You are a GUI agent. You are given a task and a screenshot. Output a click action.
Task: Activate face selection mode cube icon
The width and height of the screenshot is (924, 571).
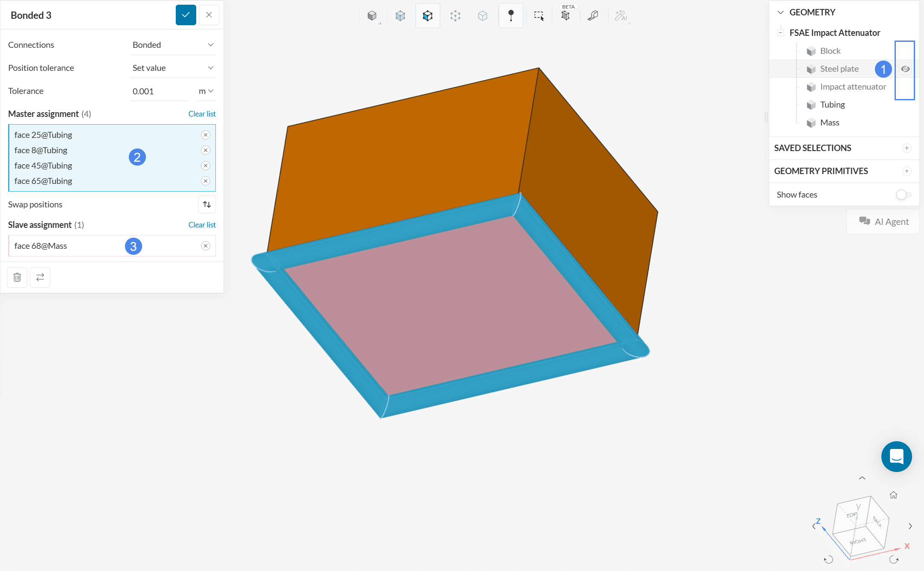point(427,16)
